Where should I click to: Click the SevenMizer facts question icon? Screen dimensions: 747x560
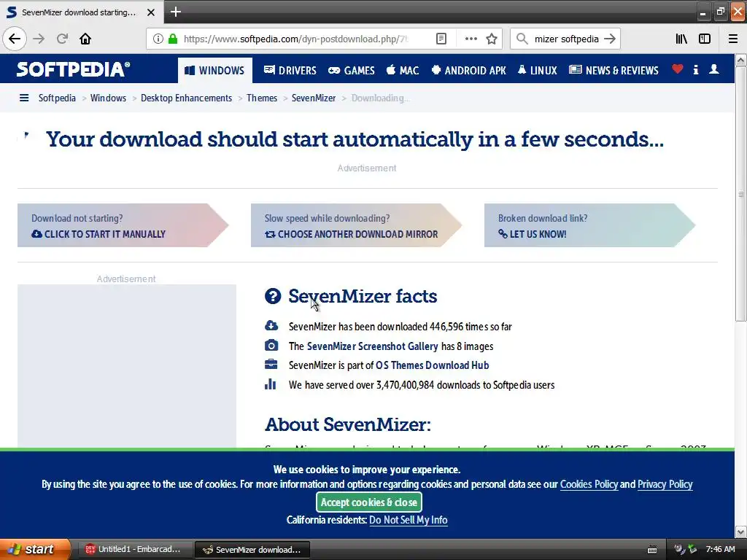273,296
